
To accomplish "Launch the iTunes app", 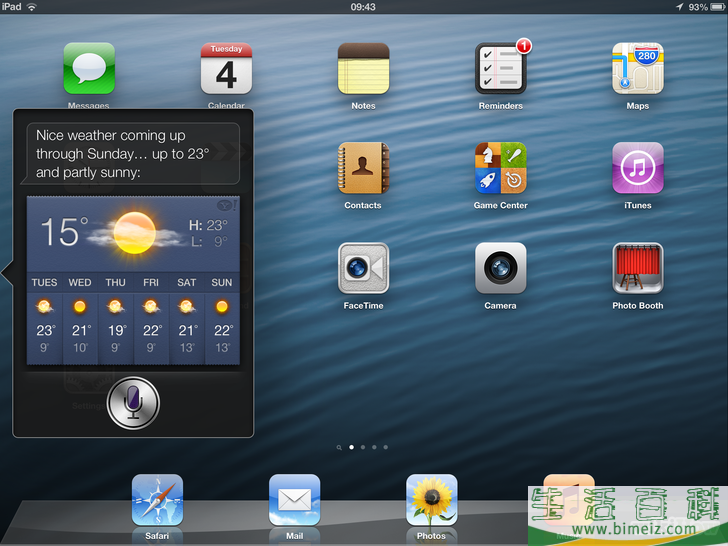I will (x=638, y=168).
